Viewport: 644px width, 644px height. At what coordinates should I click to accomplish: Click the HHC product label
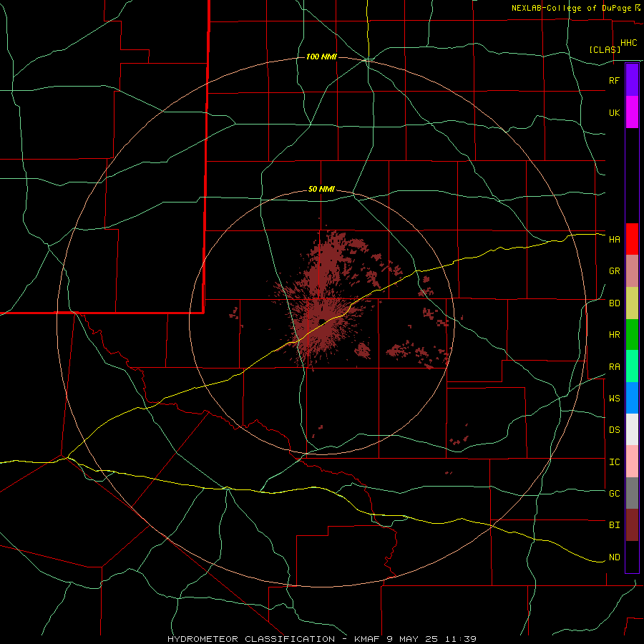point(628,43)
